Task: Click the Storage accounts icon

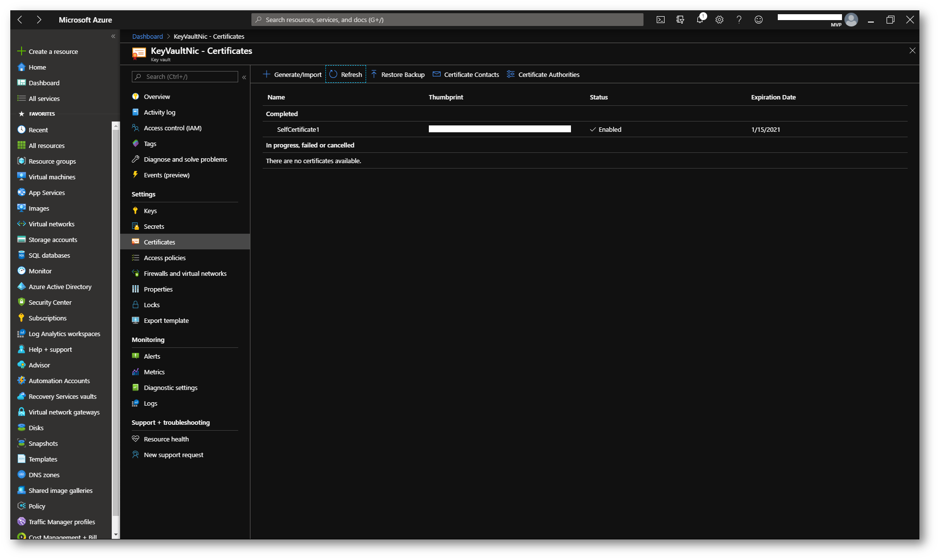Action: 22,240
